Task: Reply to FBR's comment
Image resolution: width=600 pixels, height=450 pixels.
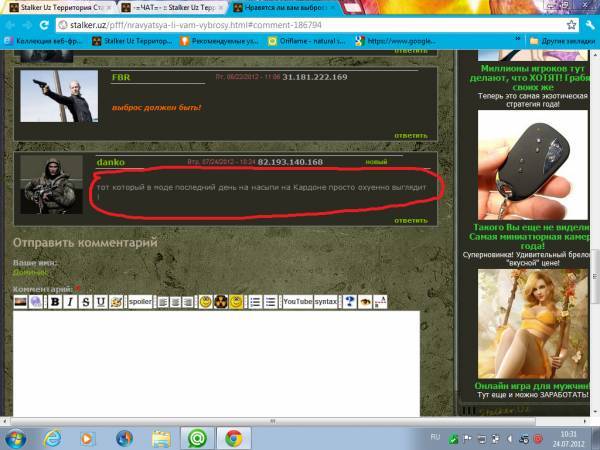Action: [x=410, y=134]
